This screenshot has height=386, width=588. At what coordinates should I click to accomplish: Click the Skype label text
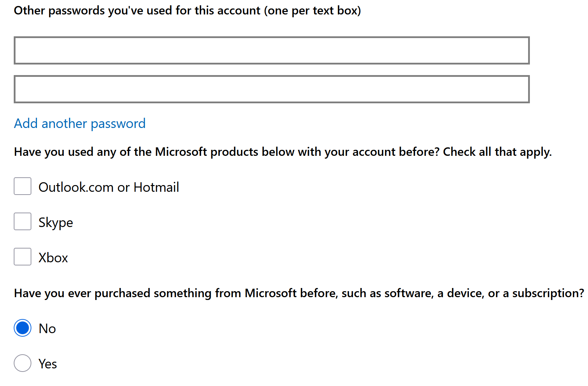[56, 222]
